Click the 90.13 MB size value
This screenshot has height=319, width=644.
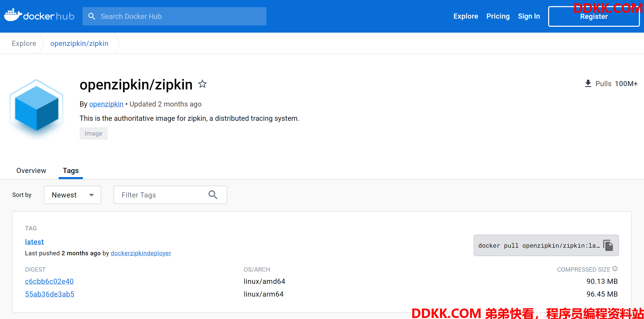602,281
